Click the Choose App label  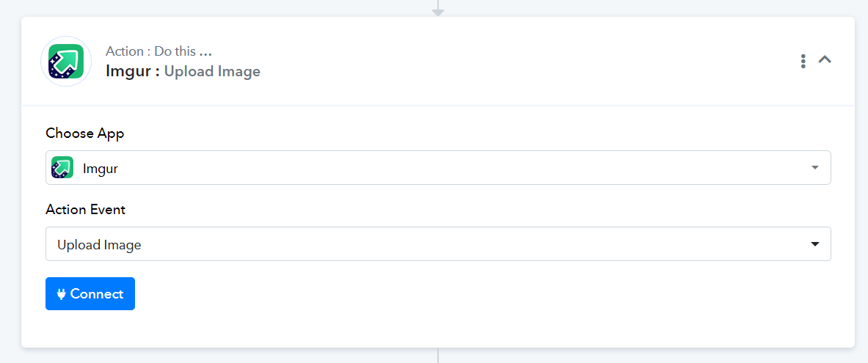85,134
